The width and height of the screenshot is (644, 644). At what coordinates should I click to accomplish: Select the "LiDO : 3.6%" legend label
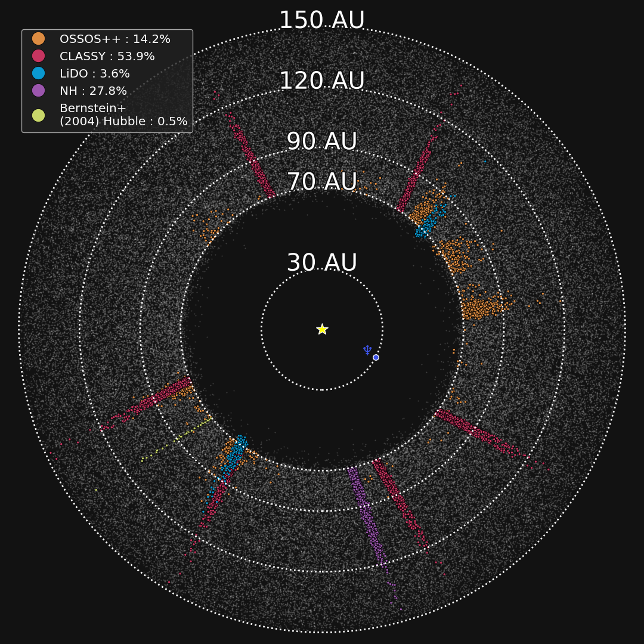pos(94,74)
